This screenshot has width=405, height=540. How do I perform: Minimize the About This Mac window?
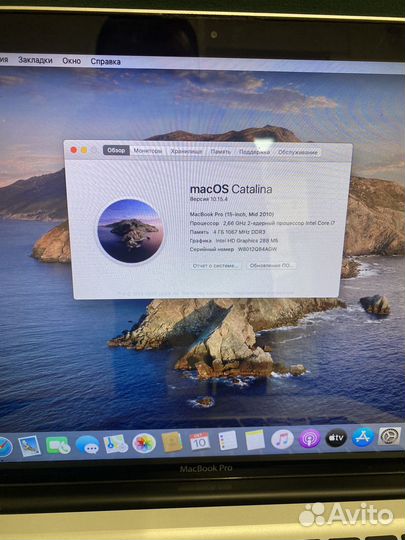84,150
